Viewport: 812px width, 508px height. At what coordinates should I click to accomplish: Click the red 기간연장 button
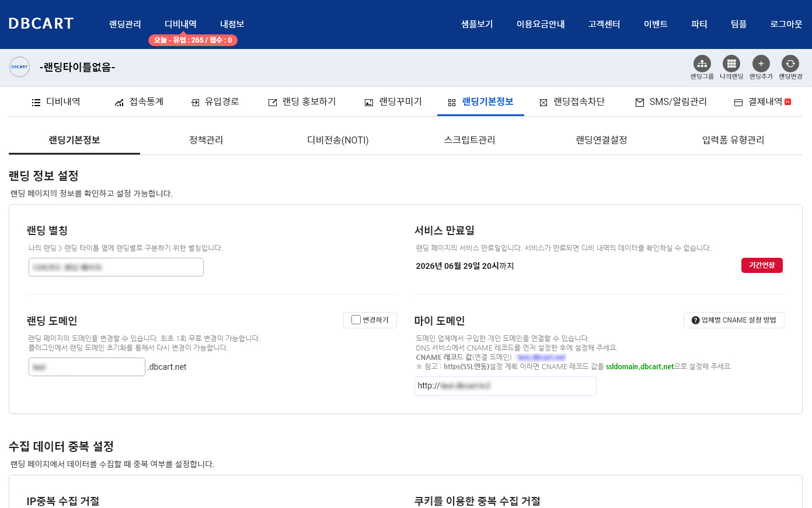tap(762, 265)
